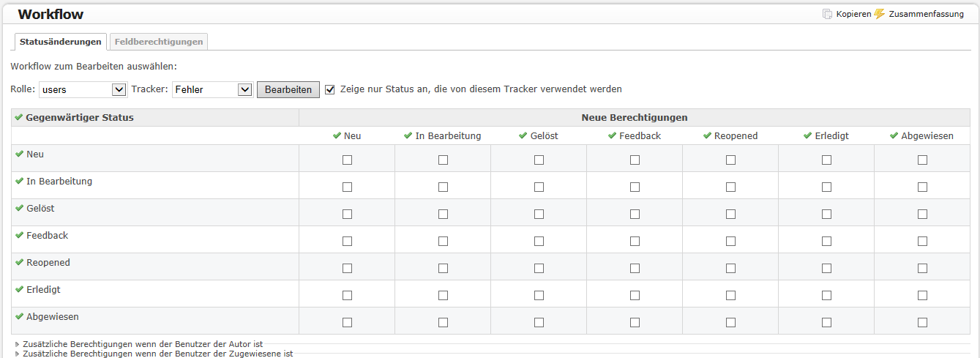Click green checkmark next to Feedback row
This screenshot has width=980, height=358.
19,235
